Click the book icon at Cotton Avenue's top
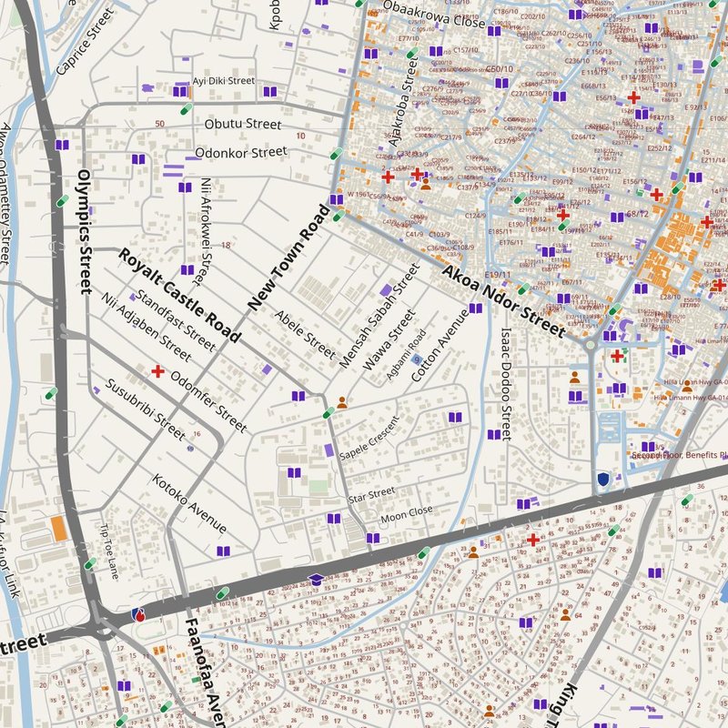The height and width of the screenshot is (728, 728). (476, 308)
